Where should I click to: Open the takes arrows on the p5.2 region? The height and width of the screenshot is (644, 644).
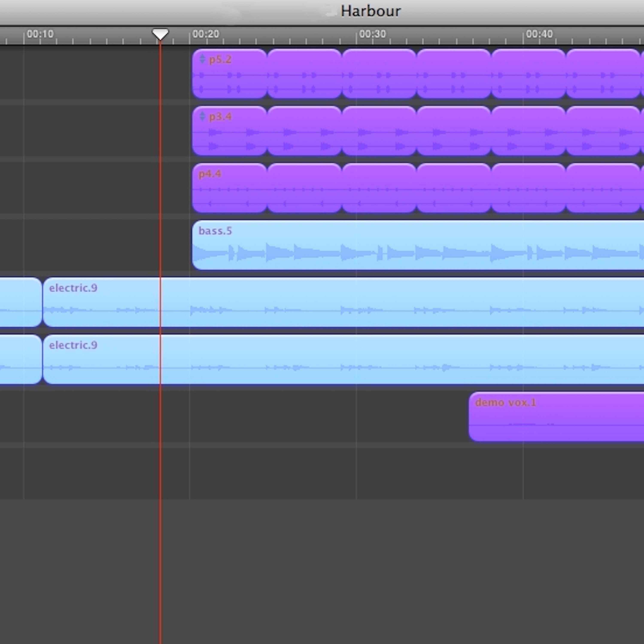[202, 59]
